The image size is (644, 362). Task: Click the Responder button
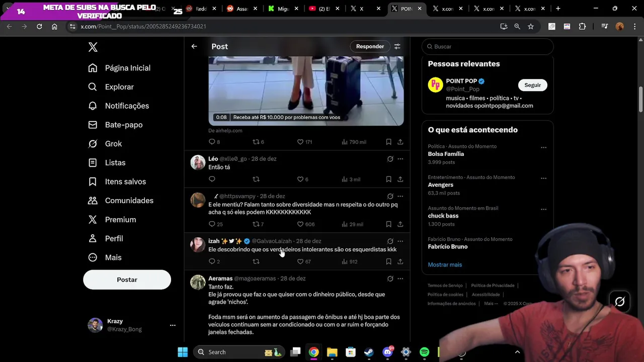[x=370, y=46]
